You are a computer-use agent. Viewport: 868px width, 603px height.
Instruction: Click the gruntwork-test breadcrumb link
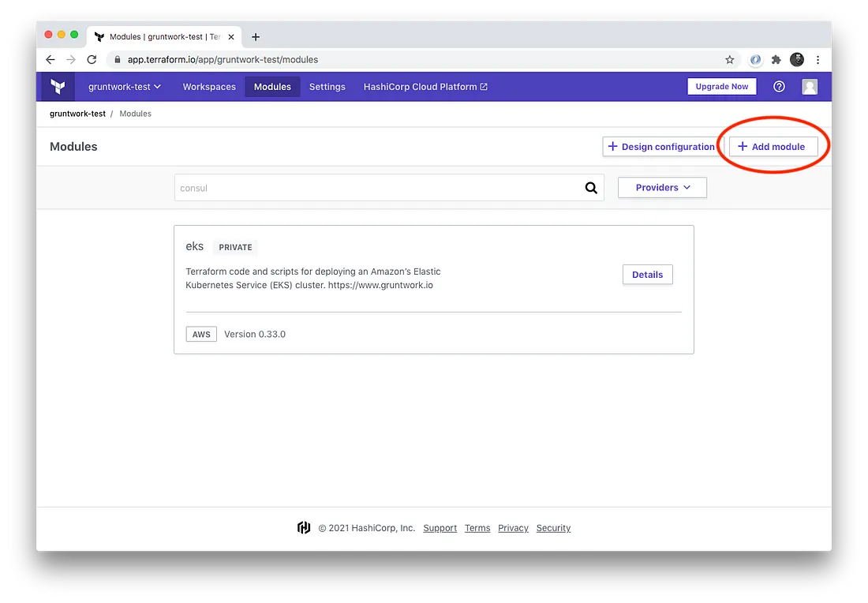(77, 114)
